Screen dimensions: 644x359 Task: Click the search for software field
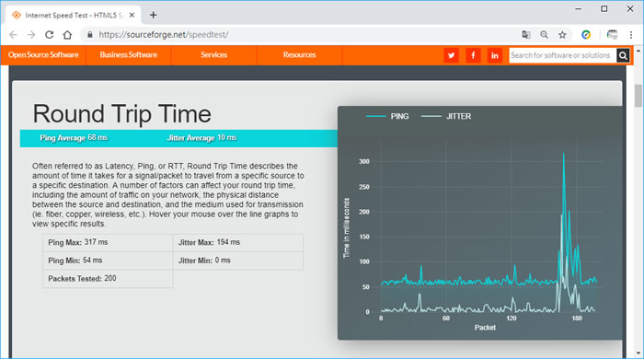(x=562, y=55)
